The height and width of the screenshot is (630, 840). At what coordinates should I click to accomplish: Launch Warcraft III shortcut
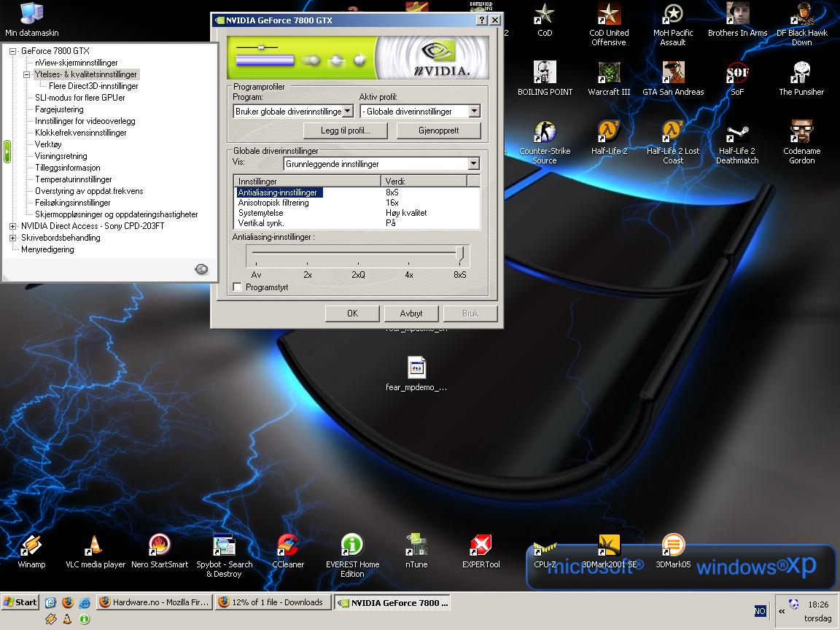pyautogui.click(x=609, y=79)
